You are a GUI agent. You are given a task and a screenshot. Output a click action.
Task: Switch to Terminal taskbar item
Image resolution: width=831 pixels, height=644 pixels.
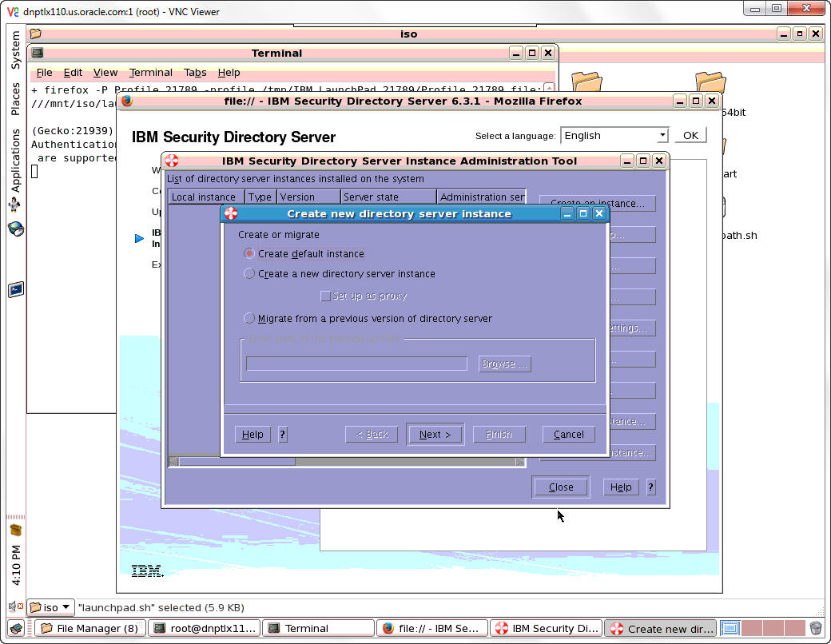pos(319,628)
